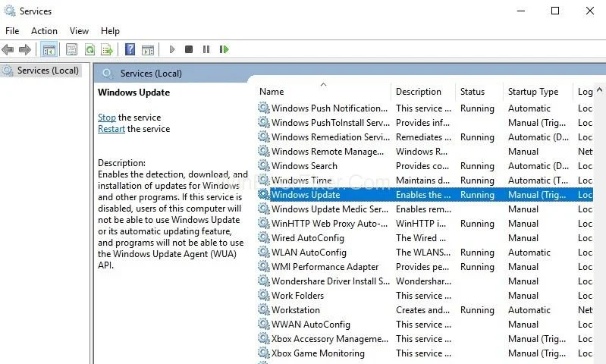606x364 pixels.
Task: Select Xbox Accessory Management row
Action: pos(425,339)
